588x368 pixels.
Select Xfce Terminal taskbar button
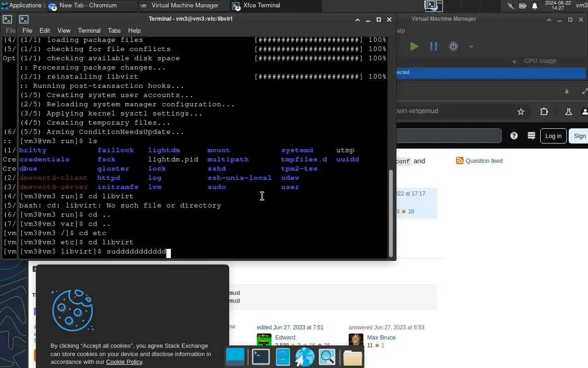click(x=276, y=6)
